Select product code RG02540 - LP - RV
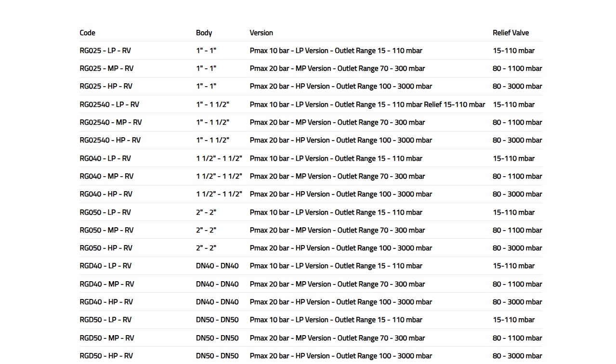This screenshot has height=364, width=616. [x=109, y=104]
